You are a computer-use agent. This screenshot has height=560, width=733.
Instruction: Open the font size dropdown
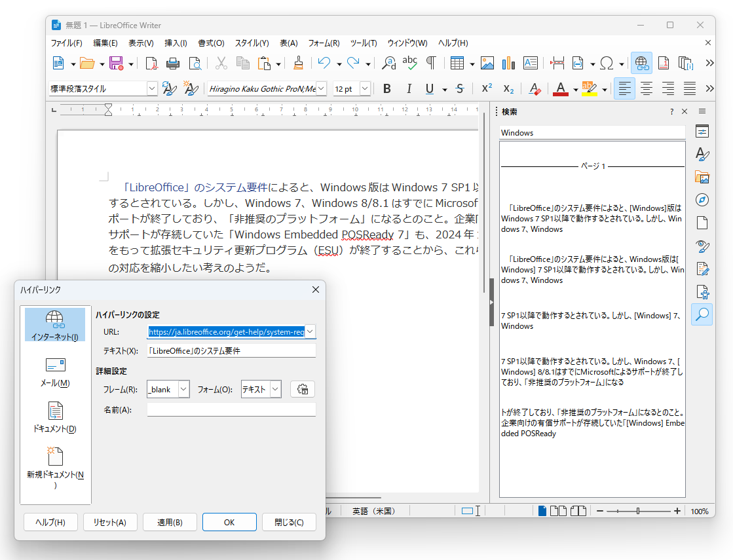[364, 88]
